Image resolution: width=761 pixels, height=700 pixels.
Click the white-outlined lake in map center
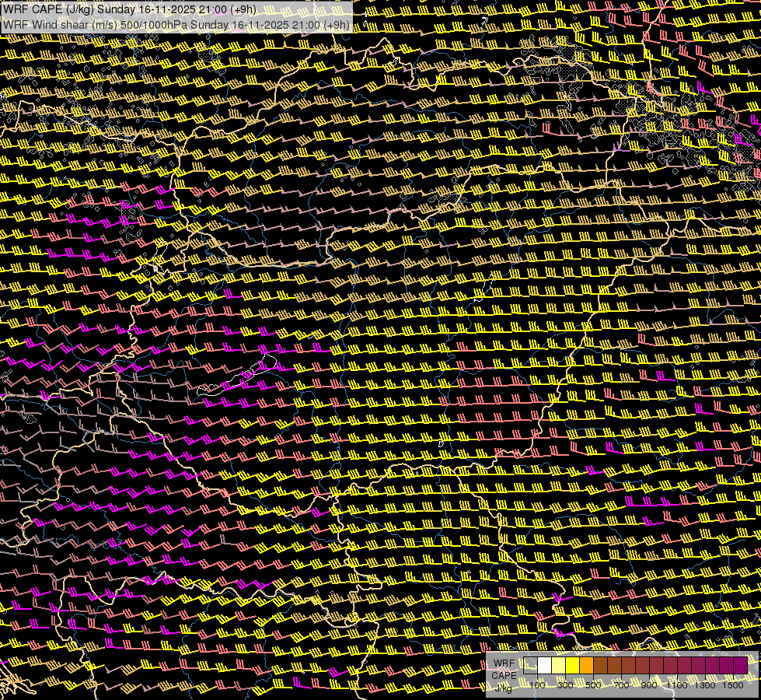coord(237,375)
